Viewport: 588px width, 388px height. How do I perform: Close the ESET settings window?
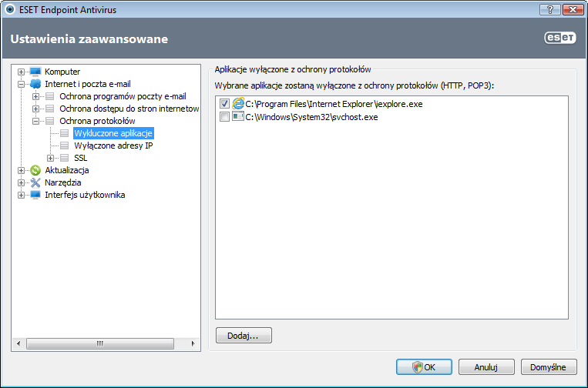[x=573, y=9]
